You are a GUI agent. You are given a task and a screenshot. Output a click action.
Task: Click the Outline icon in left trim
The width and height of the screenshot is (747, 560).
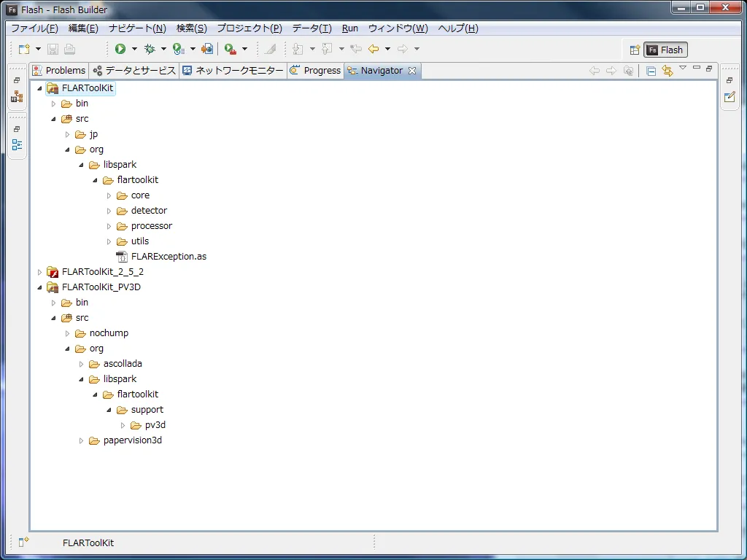[18, 145]
